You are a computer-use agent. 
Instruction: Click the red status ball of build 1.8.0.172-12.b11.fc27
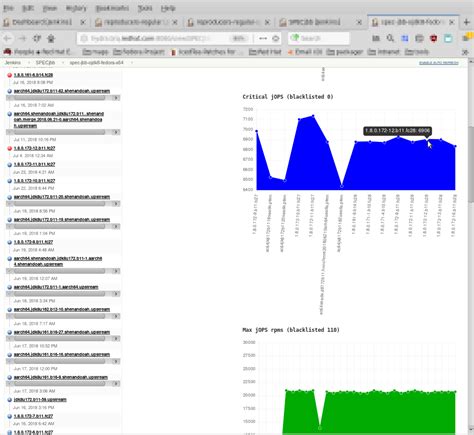coord(9,148)
